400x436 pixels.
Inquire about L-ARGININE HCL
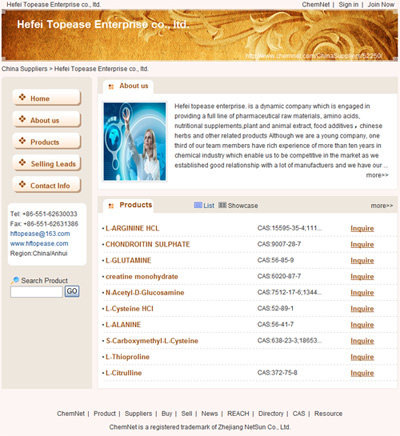(x=362, y=228)
